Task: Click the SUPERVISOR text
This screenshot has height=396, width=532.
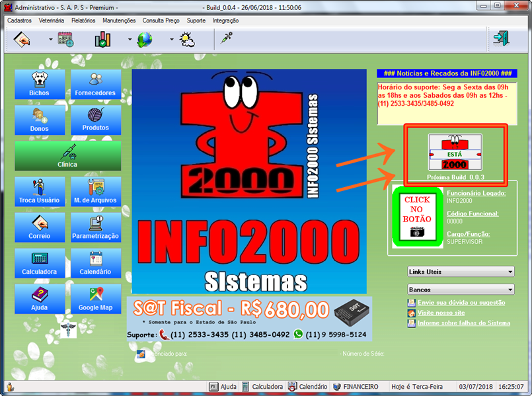Action: [x=465, y=241]
